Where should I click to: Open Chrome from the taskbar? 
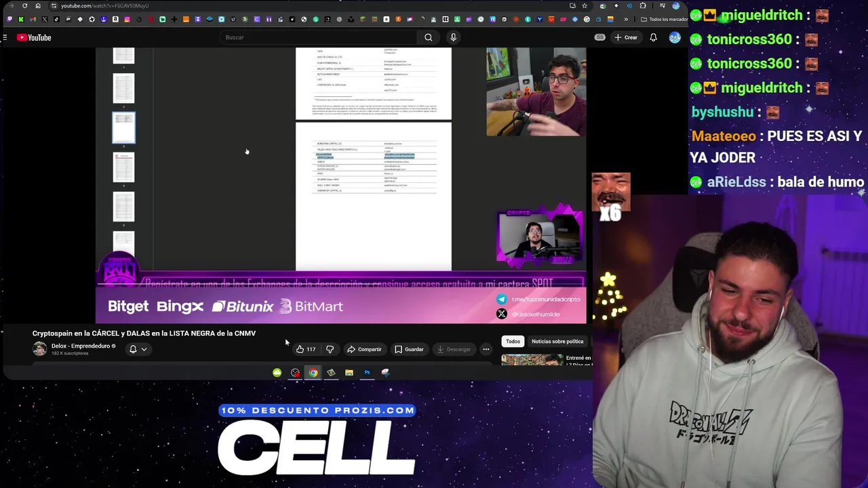coord(313,372)
